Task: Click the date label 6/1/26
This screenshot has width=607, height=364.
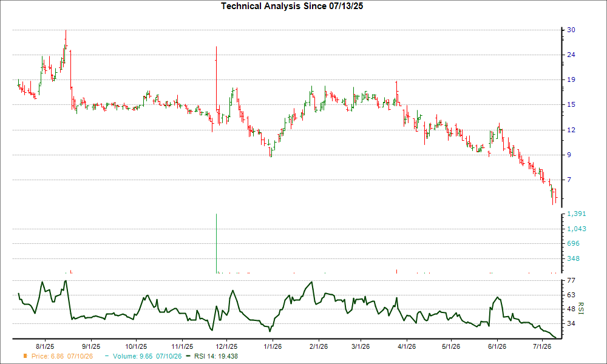Action: coord(497,346)
